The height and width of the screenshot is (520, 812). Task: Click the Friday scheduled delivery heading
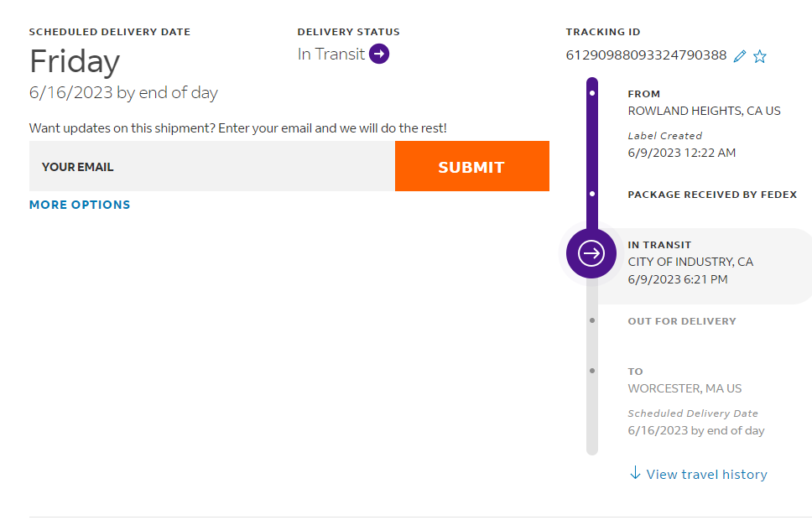(75, 61)
